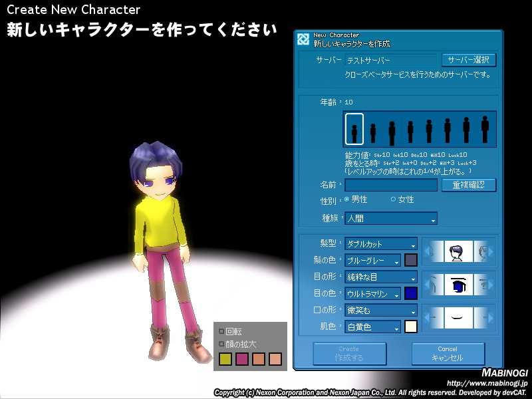The height and width of the screenshot is (399, 532).
Task: Click the Create 作成する button
Action: click(x=349, y=354)
